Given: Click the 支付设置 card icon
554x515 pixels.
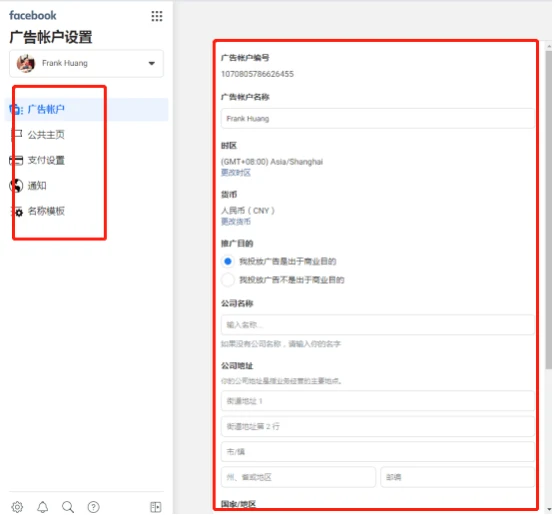Looking at the screenshot, I should coord(16,160).
